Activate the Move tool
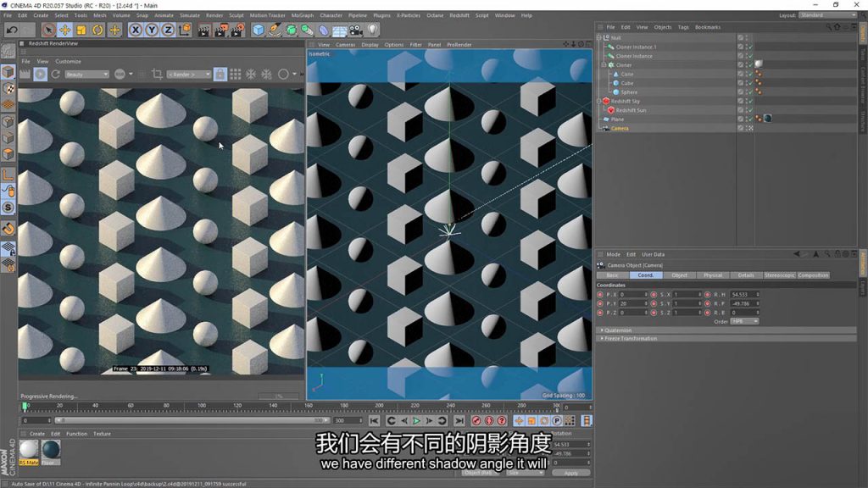868x488 pixels. (64, 30)
